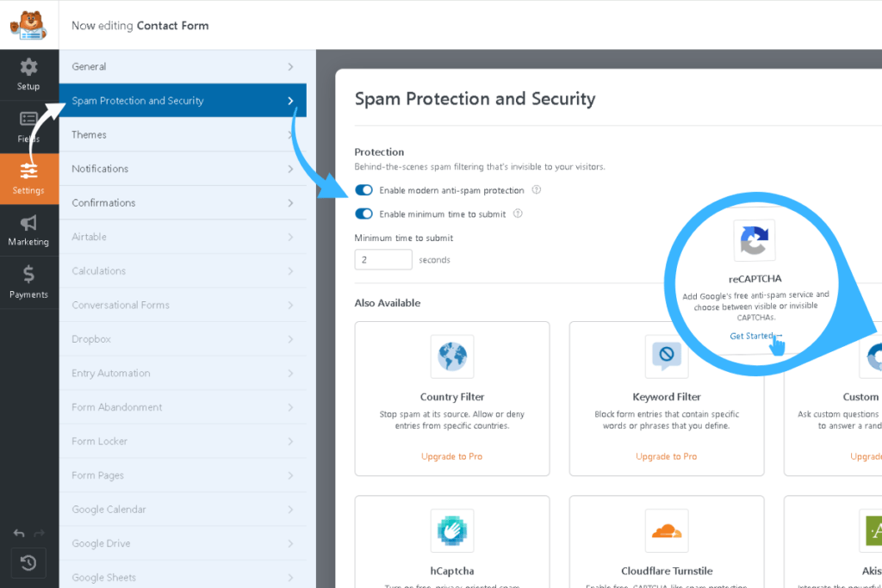
Task: Open the Confirmations settings menu item
Action: (x=183, y=202)
